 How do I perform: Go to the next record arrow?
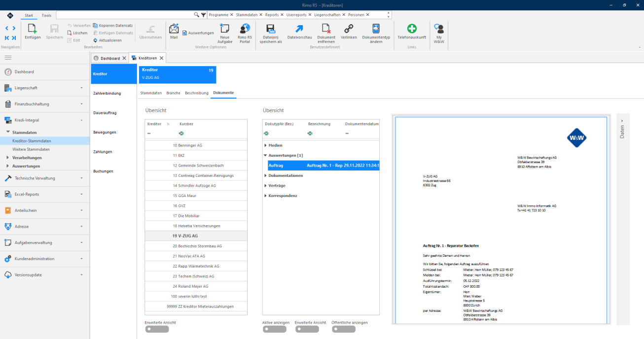[14, 29]
